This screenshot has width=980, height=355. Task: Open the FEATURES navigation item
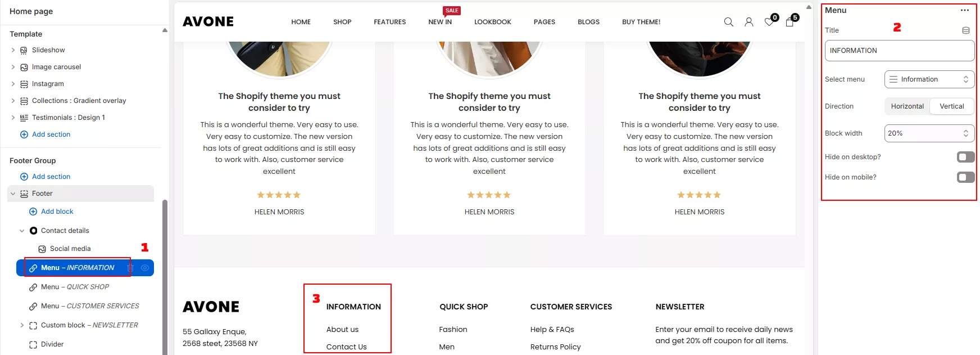click(x=389, y=22)
